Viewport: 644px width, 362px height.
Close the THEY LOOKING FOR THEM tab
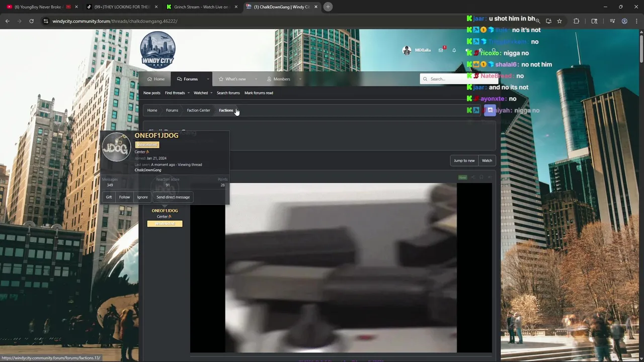coord(156,7)
